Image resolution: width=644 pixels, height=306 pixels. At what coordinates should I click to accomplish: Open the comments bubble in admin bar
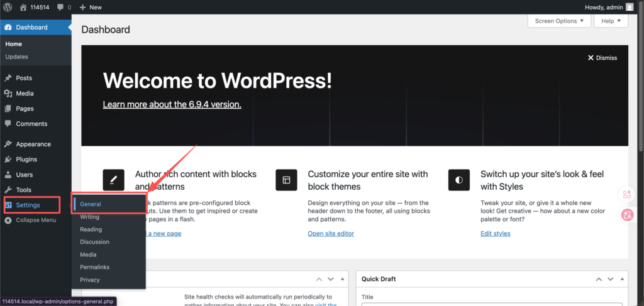[60, 8]
